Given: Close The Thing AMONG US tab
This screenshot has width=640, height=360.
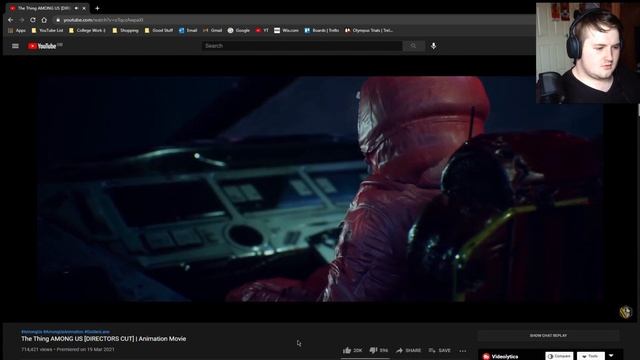Looking at the screenshot, I should pos(84,8).
